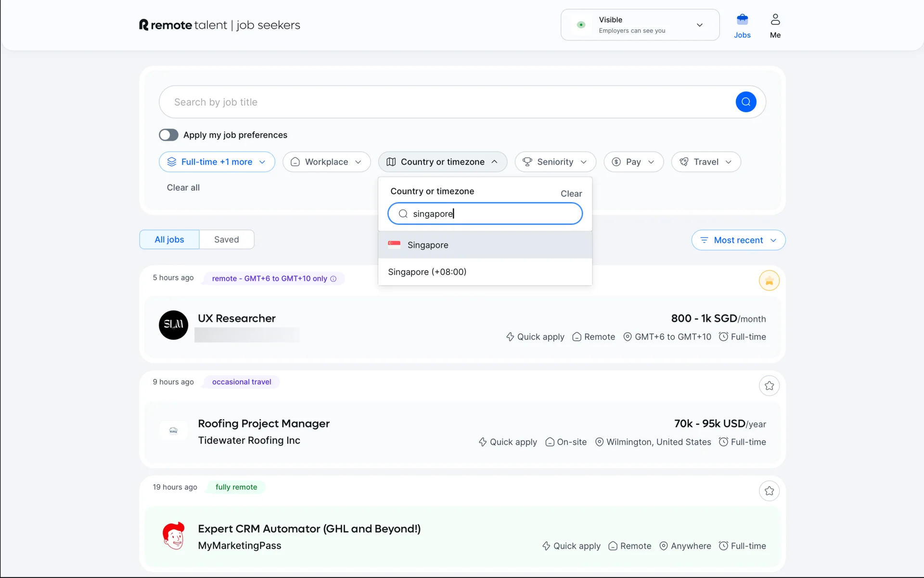The width and height of the screenshot is (924, 578).
Task: Save the Roofing Project Manager job star
Action: click(x=769, y=386)
